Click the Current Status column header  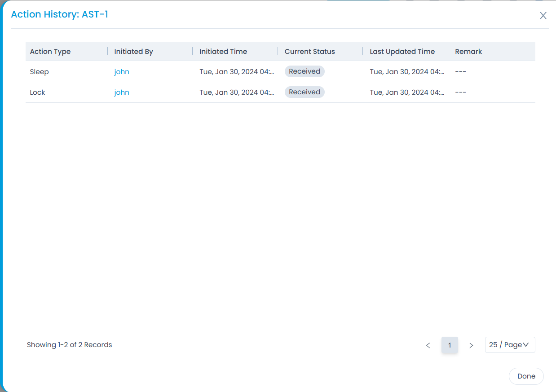pyautogui.click(x=309, y=52)
